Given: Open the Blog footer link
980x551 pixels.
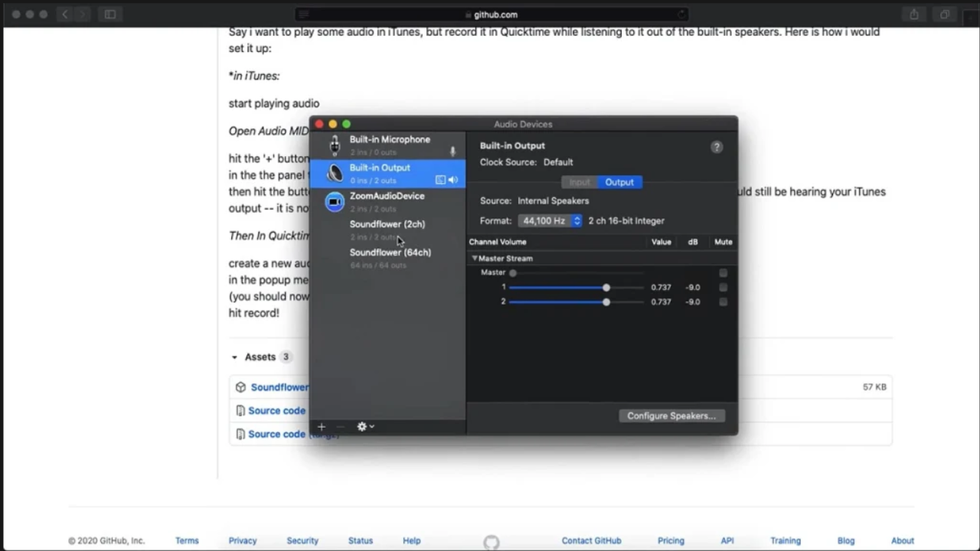Looking at the screenshot, I should 846,540.
